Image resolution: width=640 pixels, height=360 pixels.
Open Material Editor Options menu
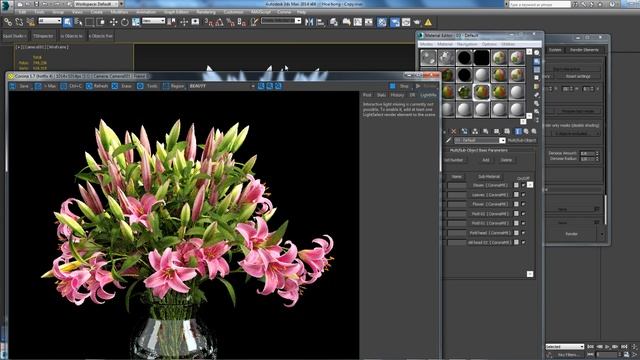pyautogui.click(x=489, y=44)
